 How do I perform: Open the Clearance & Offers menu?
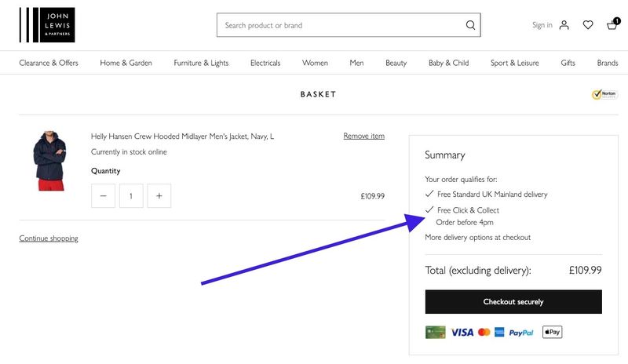tap(49, 63)
